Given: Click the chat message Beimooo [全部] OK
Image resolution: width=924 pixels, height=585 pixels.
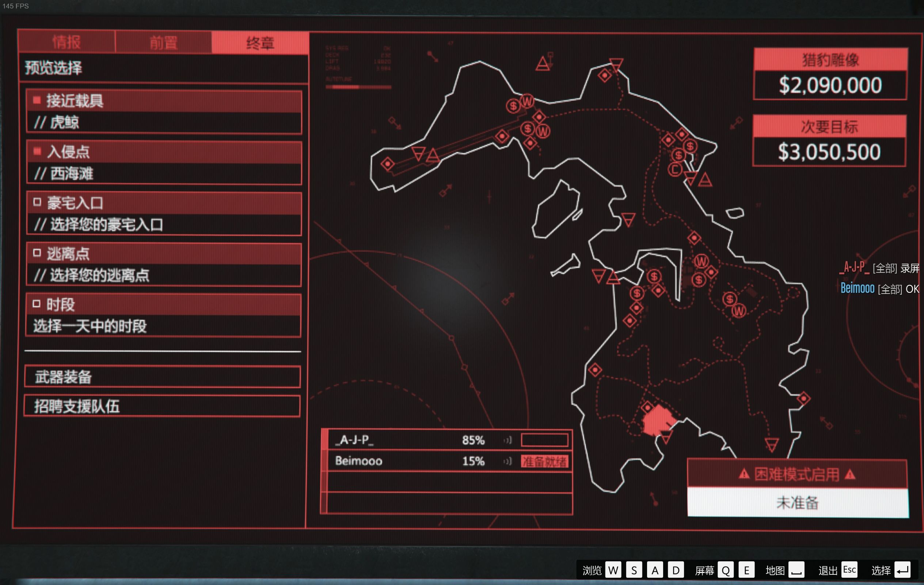Looking at the screenshot, I should pyautogui.click(x=880, y=288).
